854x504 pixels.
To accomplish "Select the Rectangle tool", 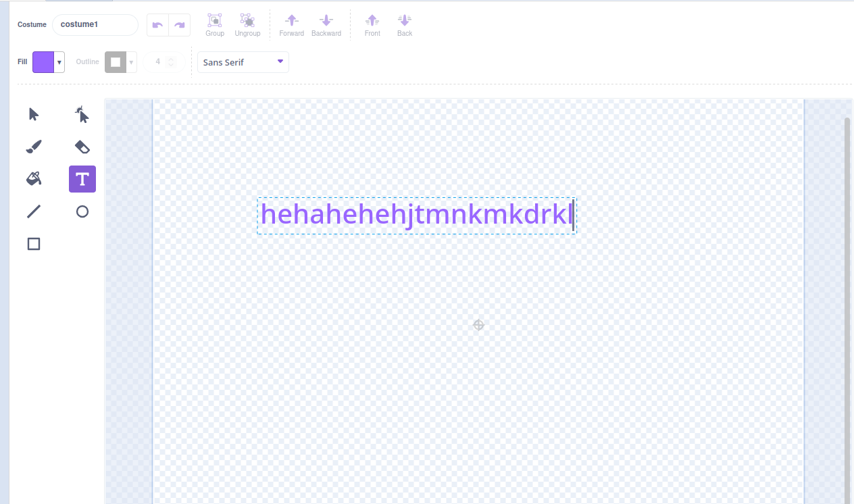I will 34,244.
